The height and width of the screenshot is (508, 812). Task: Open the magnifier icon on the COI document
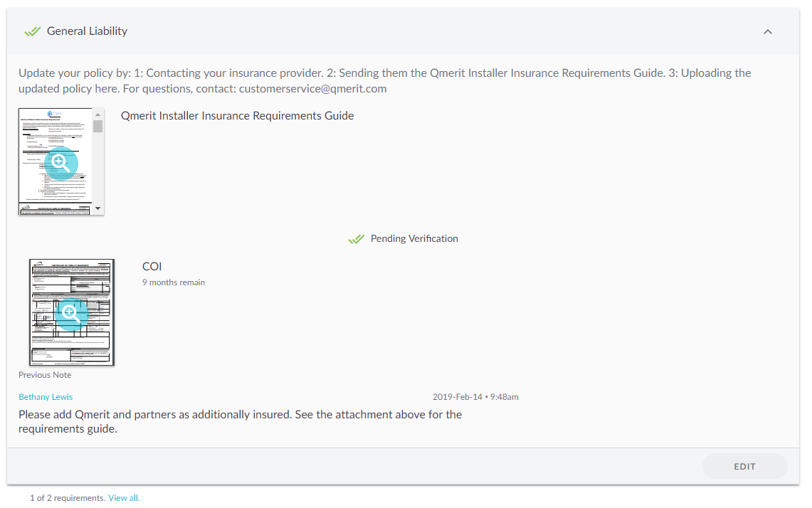(x=71, y=314)
